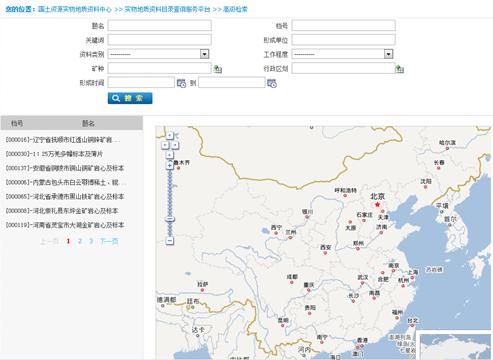Viewport: 493px width, 360px height.
Task: Open the end date calendar icon
Action: (272, 83)
